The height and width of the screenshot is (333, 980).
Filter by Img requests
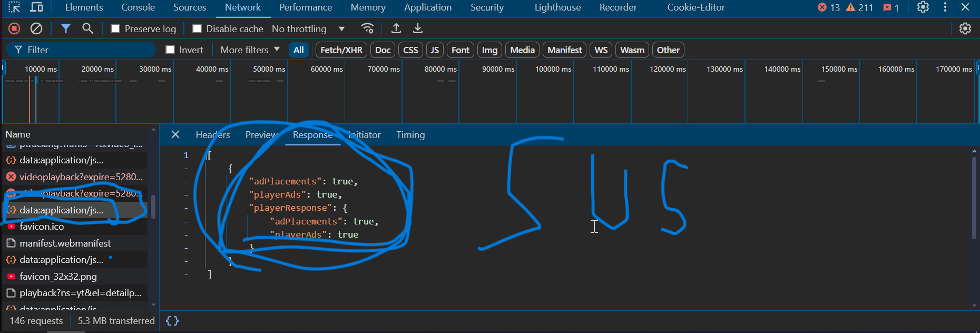(x=489, y=50)
